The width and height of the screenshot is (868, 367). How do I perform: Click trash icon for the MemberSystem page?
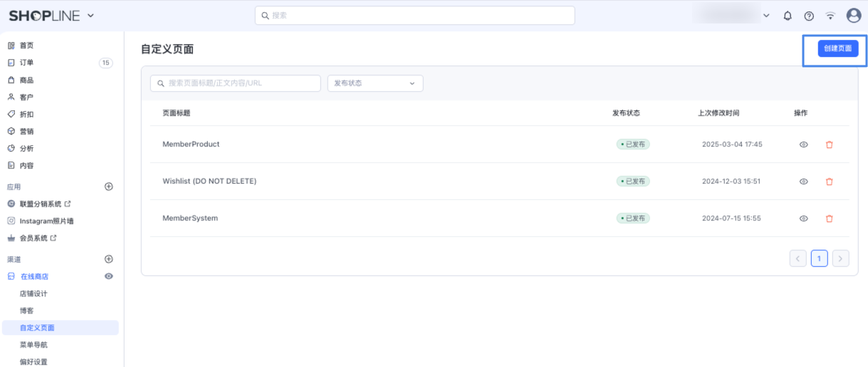829,218
